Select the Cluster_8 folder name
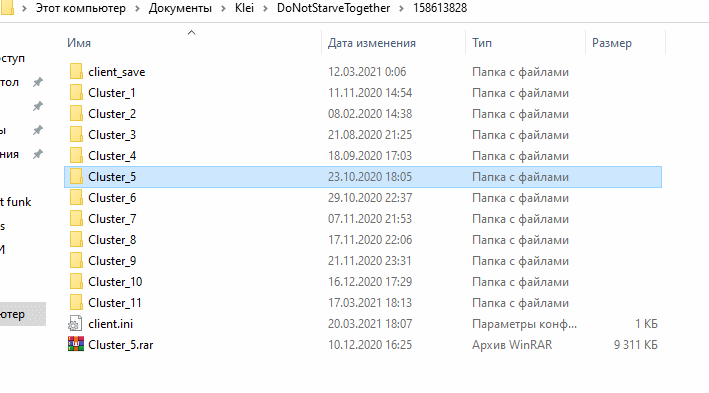Viewport: 709px width, 393px height. pyautogui.click(x=112, y=240)
